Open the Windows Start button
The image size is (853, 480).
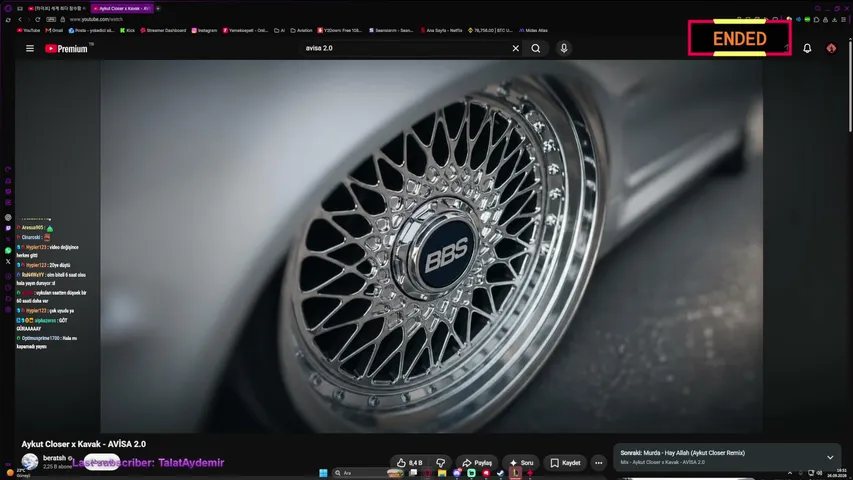click(323, 473)
